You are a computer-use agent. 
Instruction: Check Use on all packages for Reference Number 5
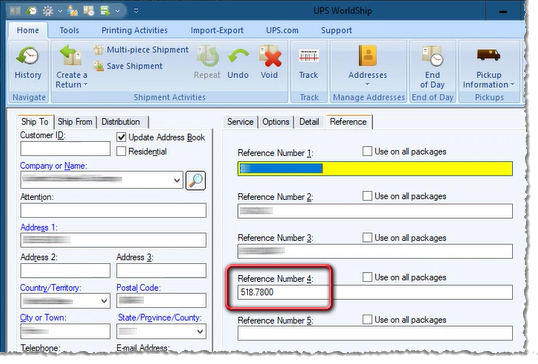tap(367, 319)
